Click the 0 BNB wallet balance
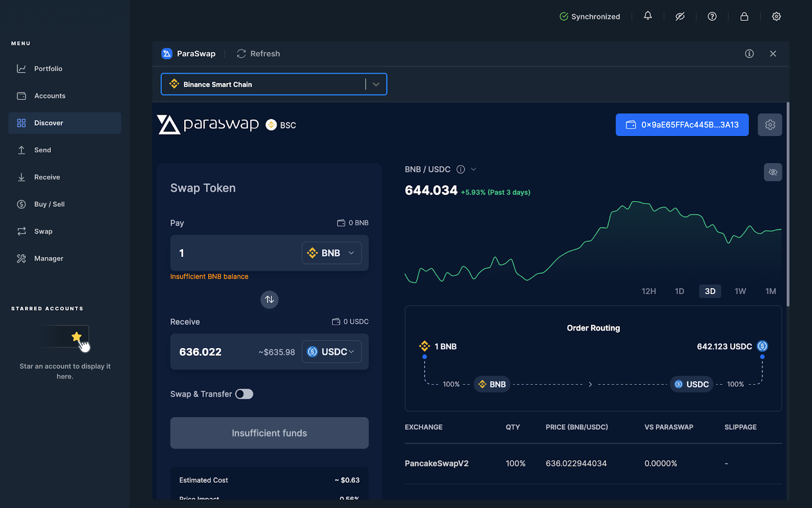Screen dimensions: 812x508 tap(353, 223)
